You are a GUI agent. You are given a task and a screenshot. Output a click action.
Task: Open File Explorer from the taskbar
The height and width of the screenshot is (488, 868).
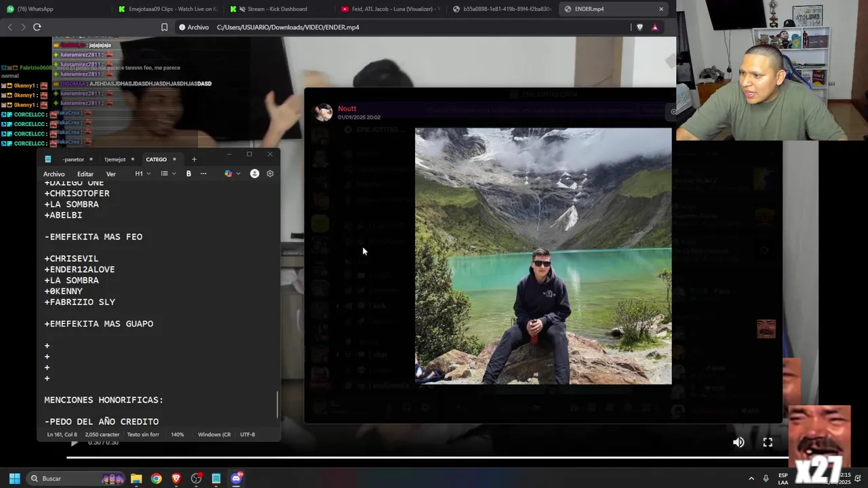(136, 479)
